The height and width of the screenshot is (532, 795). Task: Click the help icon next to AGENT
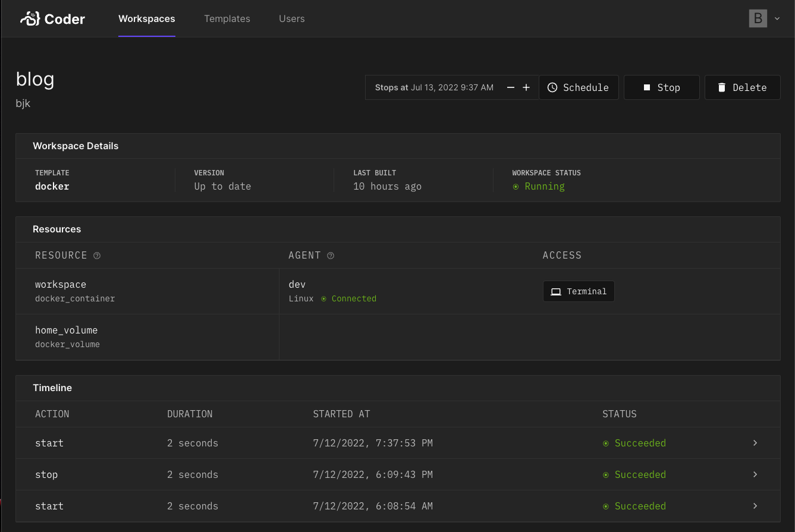point(331,256)
